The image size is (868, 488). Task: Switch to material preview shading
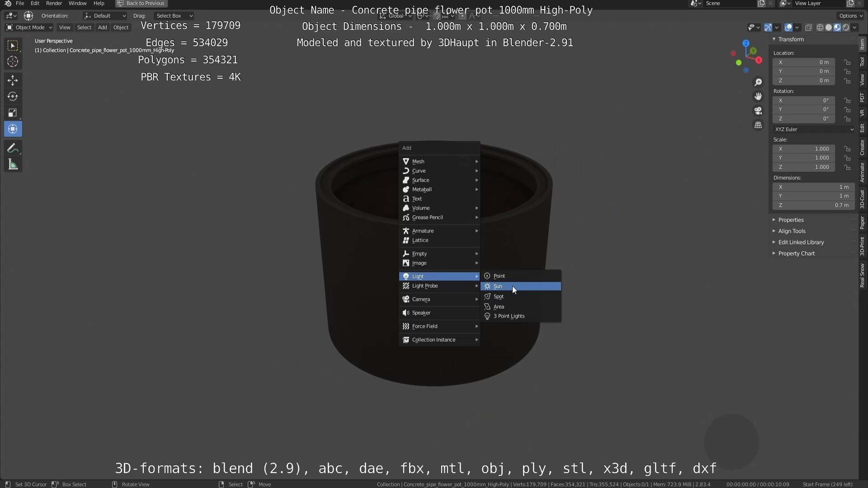(x=837, y=28)
